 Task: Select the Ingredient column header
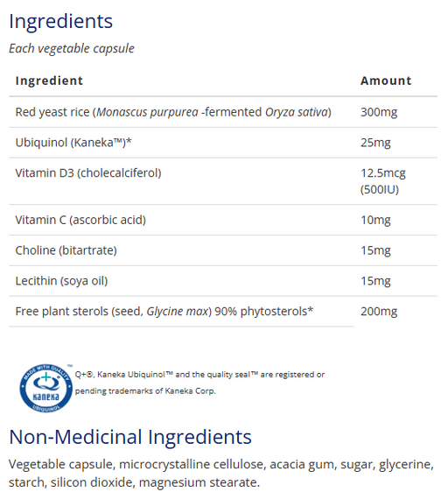coord(49,81)
